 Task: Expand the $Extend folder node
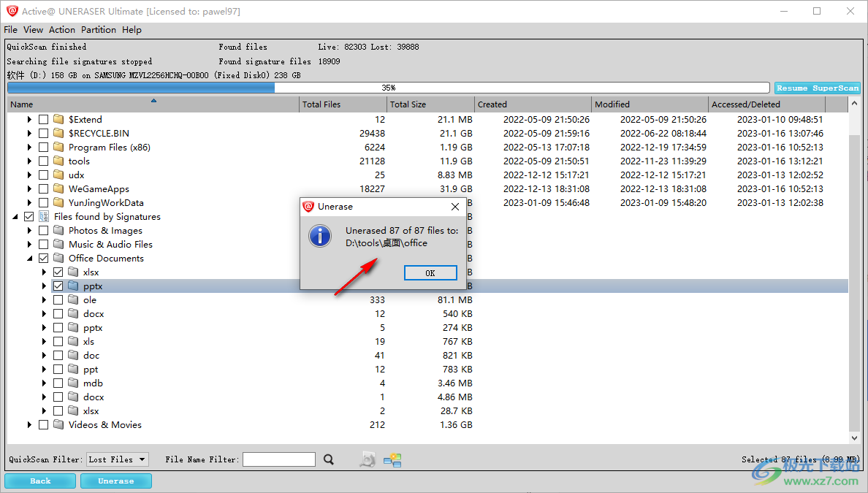[29, 119]
